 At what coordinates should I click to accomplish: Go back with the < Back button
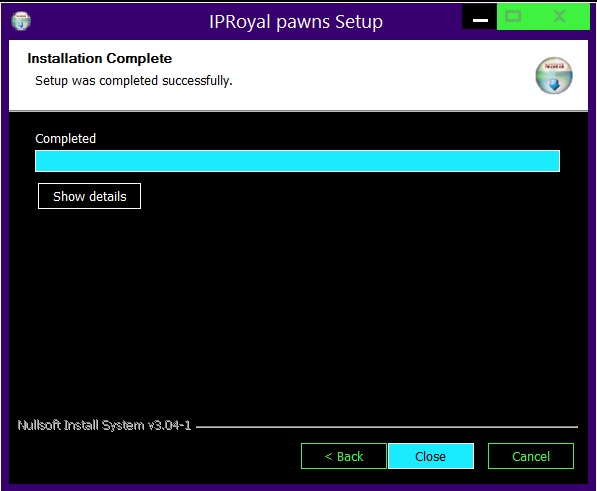[x=344, y=456]
